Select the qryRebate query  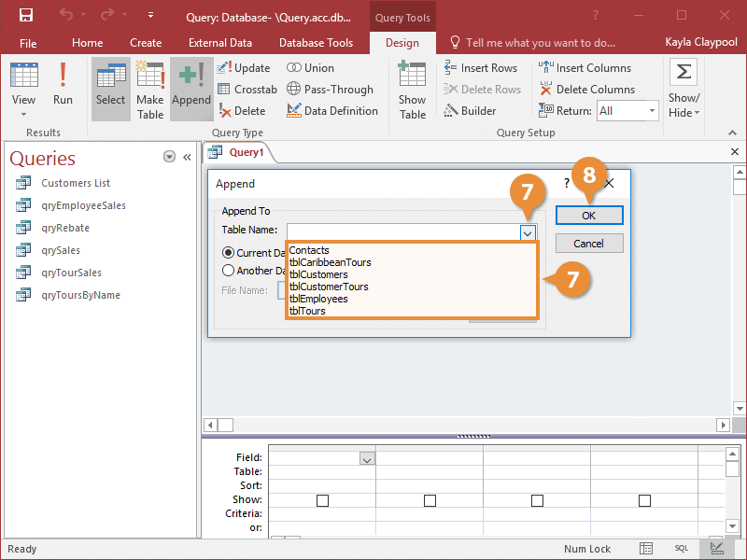click(x=65, y=228)
